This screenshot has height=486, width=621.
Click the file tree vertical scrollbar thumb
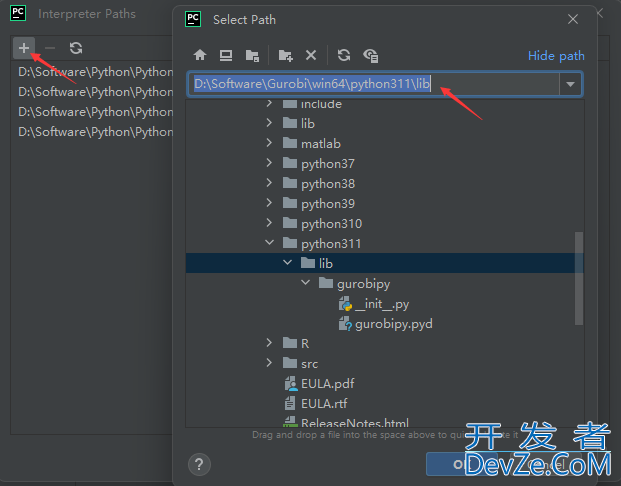(x=579, y=278)
